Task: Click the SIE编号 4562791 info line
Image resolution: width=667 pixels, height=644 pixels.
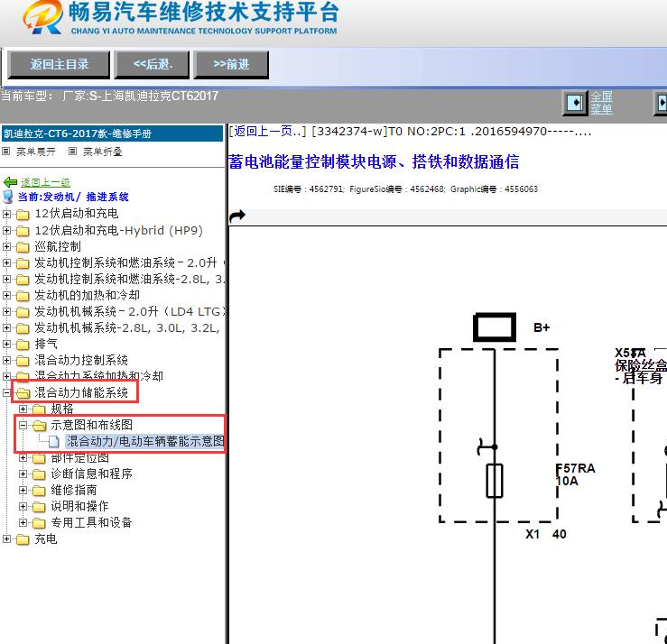Action: click(x=405, y=189)
